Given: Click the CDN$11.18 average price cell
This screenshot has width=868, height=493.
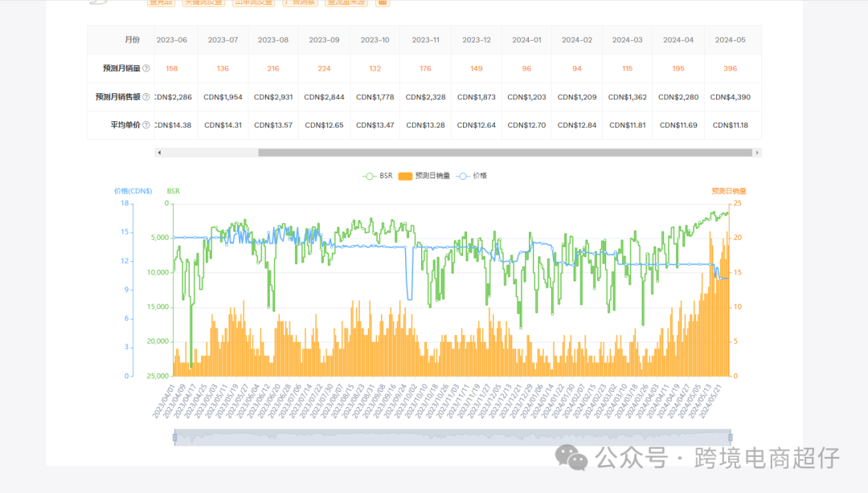Looking at the screenshot, I should coord(730,125).
